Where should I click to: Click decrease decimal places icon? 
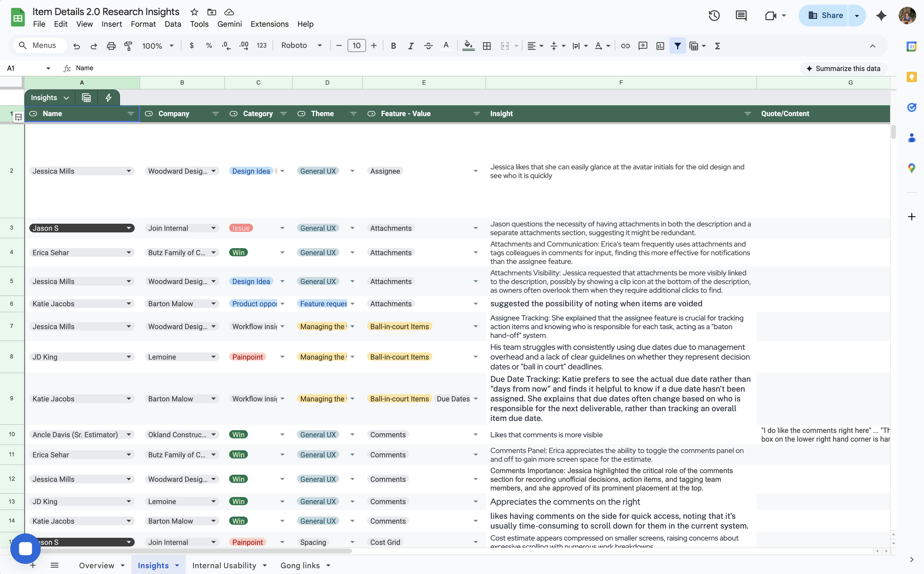[226, 45]
